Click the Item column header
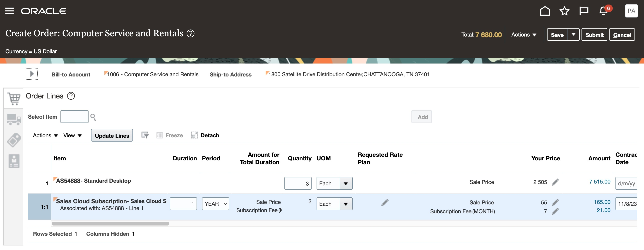Image resolution: width=644 pixels, height=250 pixels. pyautogui.click(x=60, y=158)
